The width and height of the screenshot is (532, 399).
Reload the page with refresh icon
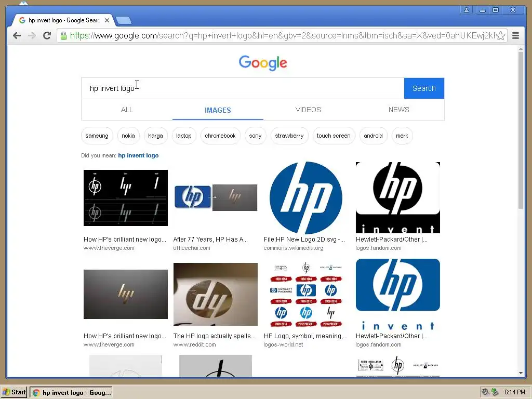[47, 36]
